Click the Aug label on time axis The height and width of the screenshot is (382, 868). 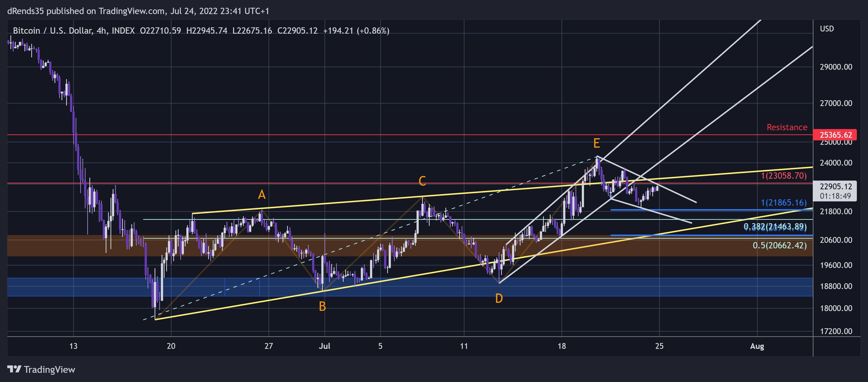coord(757,346)
